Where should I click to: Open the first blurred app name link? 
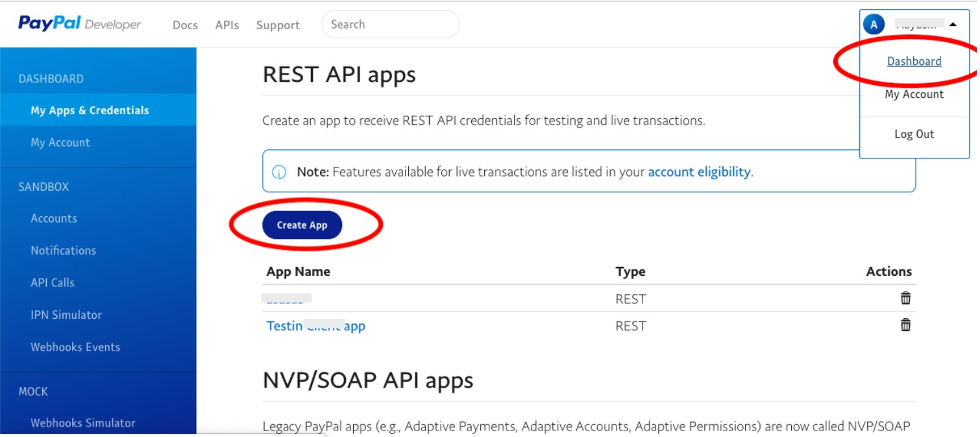pos(287,298)
